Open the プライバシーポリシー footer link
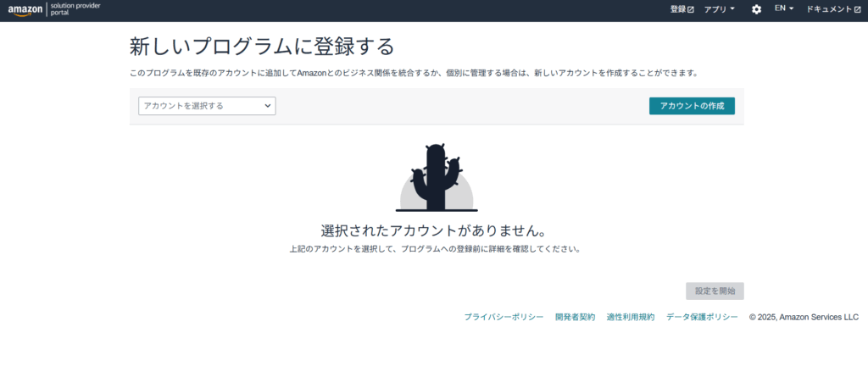Screen dimensions: 868x388 [504, 317]
